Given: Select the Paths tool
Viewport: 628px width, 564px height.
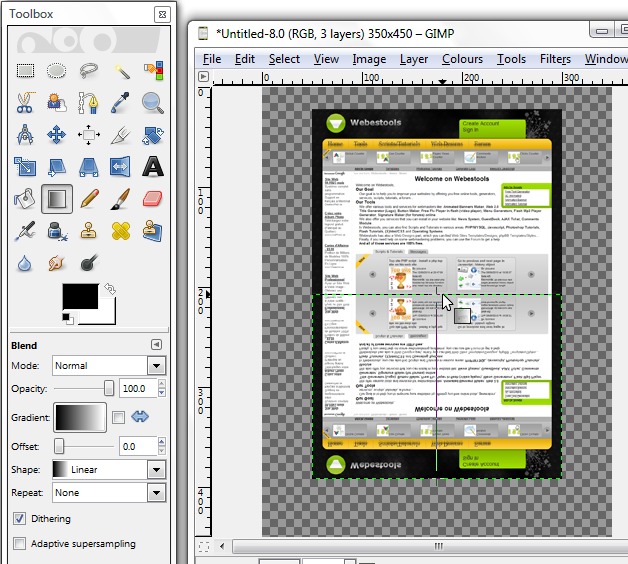Looking at the screenshot, I should (x=89, y=103).
